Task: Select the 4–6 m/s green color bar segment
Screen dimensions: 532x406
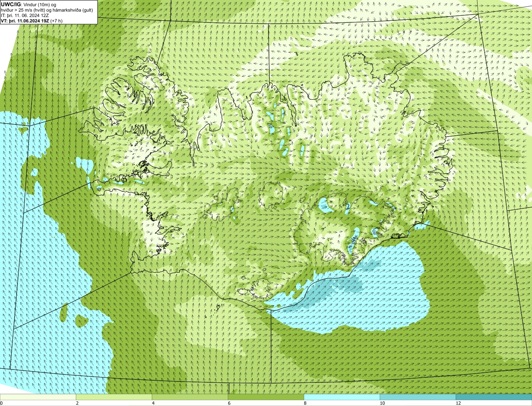Action: pyautogui.click(x=190, y=397)
